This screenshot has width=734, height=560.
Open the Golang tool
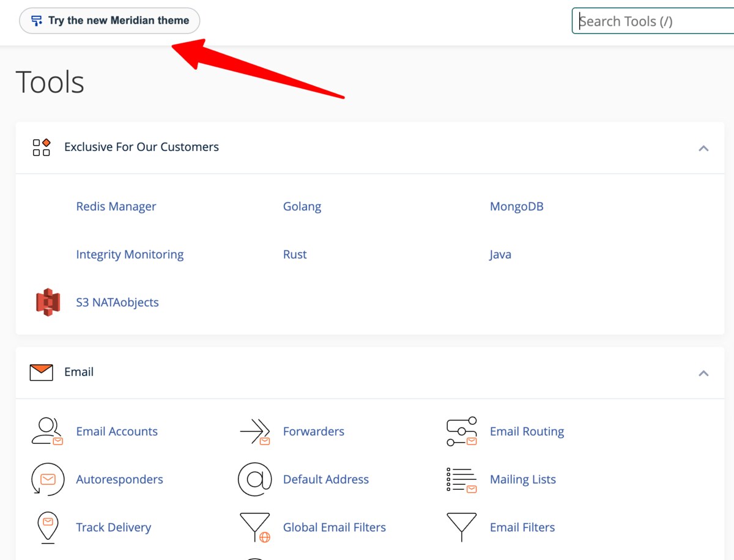[302, 207]
